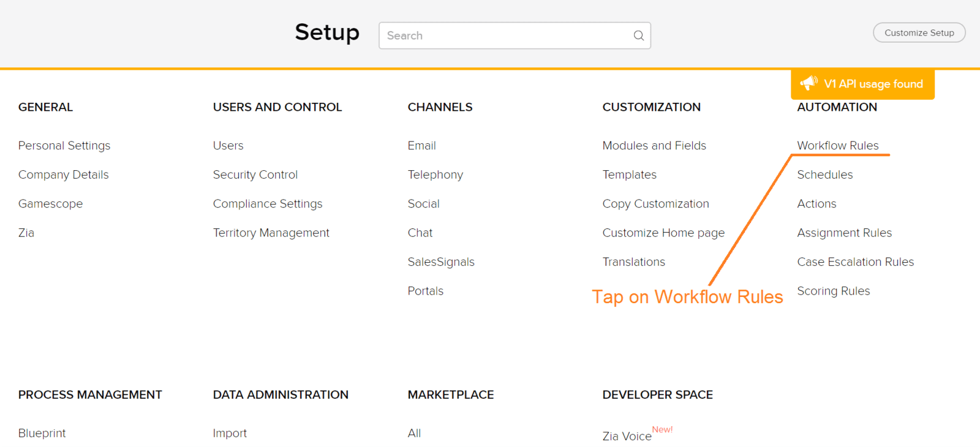
Task: Select Telephony under Channels
Action: point(435,175)
